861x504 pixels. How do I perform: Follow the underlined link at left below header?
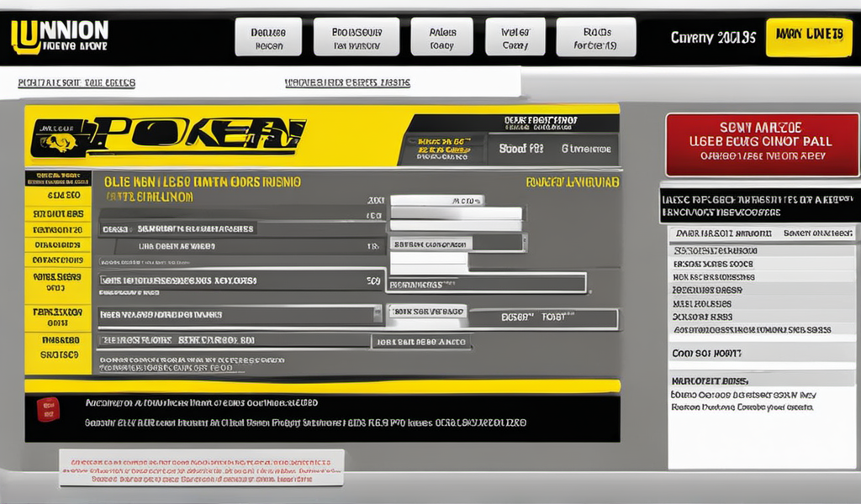click(x=77, y=83)
